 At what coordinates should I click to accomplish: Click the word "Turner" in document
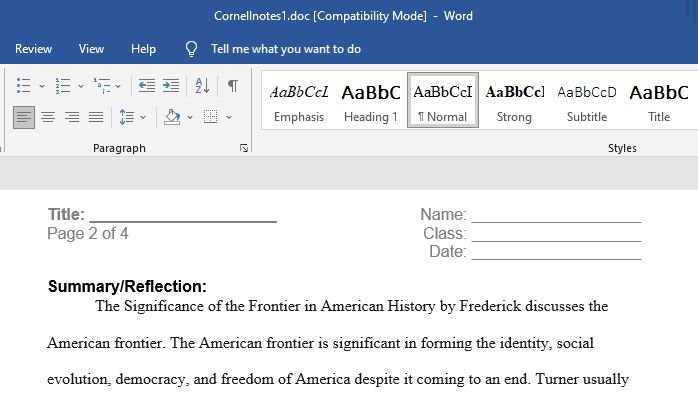point(556,379)
